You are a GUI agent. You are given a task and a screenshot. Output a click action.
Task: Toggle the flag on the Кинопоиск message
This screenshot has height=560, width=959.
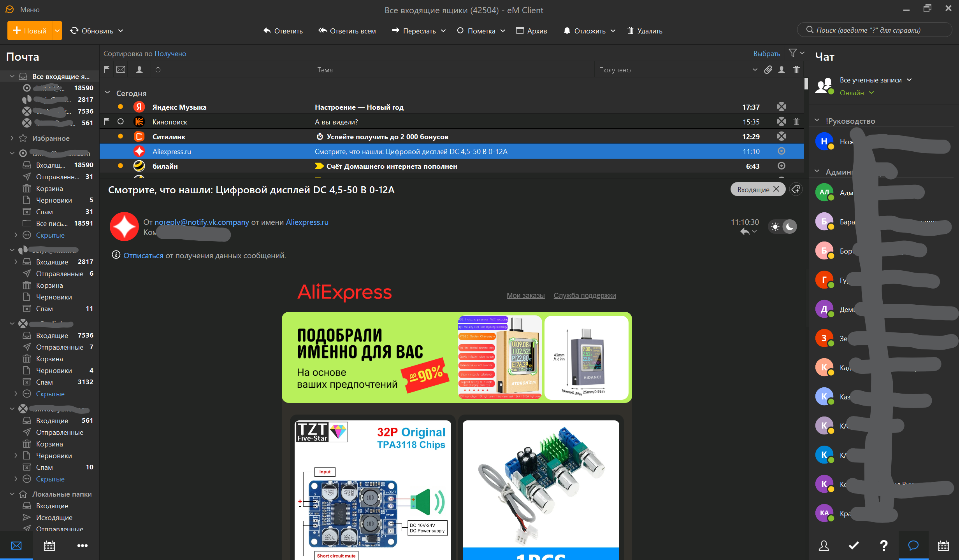click(107, 121)
